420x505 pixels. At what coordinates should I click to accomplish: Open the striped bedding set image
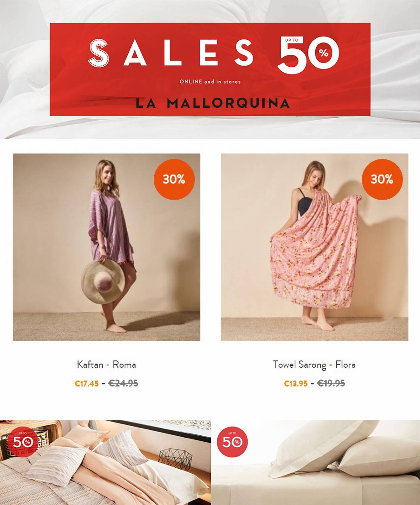click(x=105, y=462)
